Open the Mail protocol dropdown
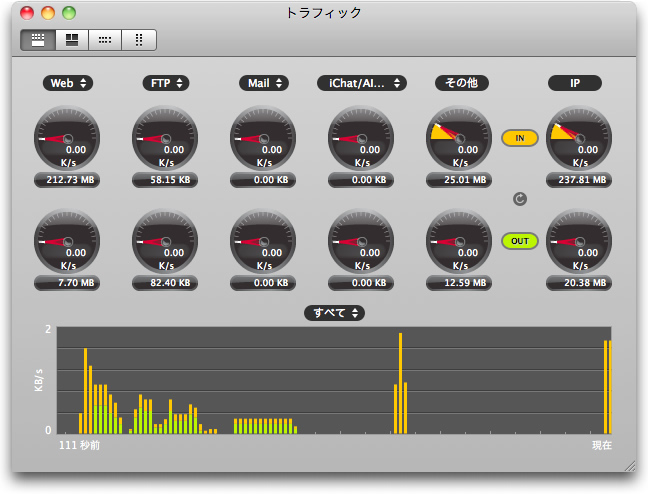The height and width of the screenshot is (494, 648). 264,83
